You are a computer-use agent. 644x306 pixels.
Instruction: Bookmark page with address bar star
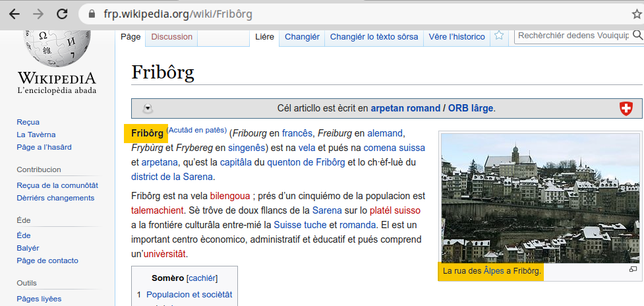pos(636,14)
